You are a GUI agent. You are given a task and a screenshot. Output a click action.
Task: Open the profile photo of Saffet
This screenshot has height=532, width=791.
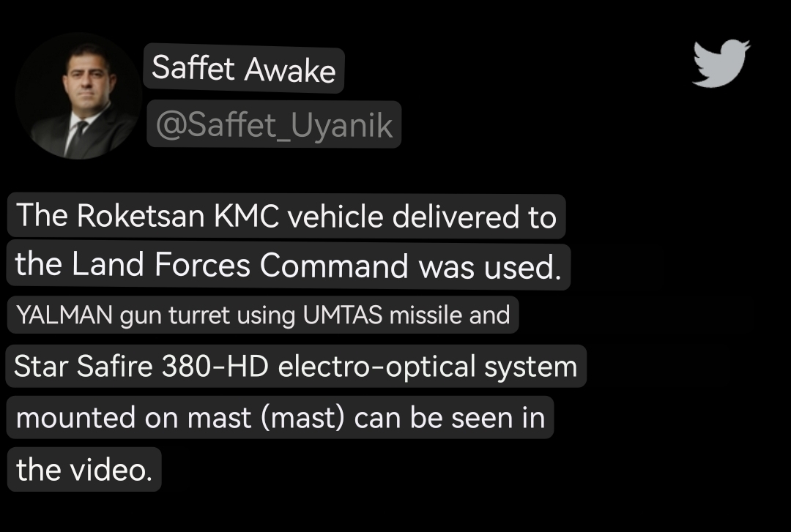point(77,96)
